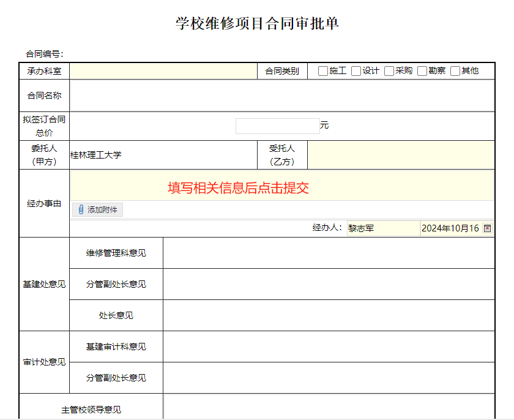Select 审计处 分管副处长意见 opinion cell
Screen dimensions: 514x420
coord(329,378)
